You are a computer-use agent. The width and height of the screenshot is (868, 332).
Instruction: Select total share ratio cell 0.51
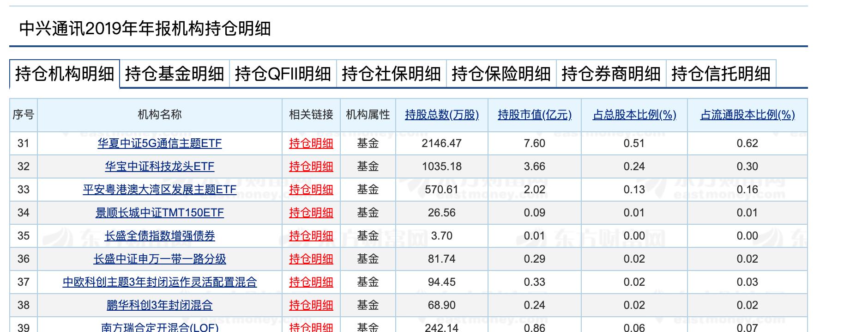pyautogui.click(x=634, y=143)
